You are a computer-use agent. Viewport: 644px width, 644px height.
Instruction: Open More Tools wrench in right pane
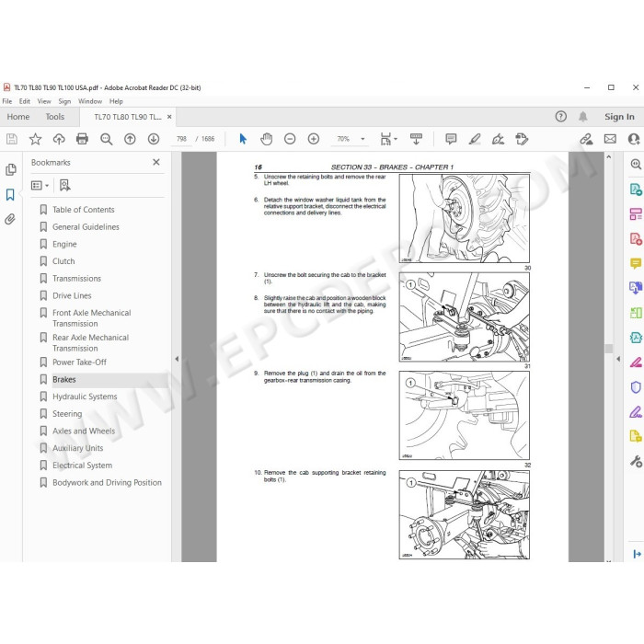tap(636, 462)
